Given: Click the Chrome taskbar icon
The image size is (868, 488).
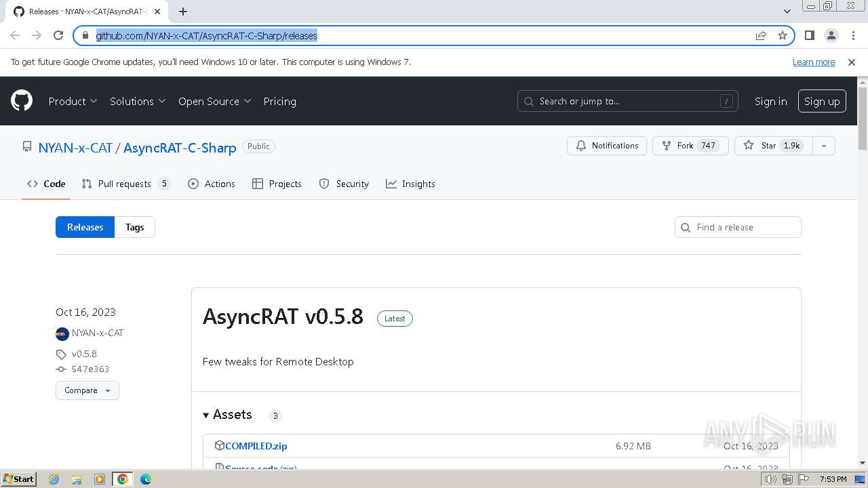Looking at the screenshot, I should pos(123,479).
